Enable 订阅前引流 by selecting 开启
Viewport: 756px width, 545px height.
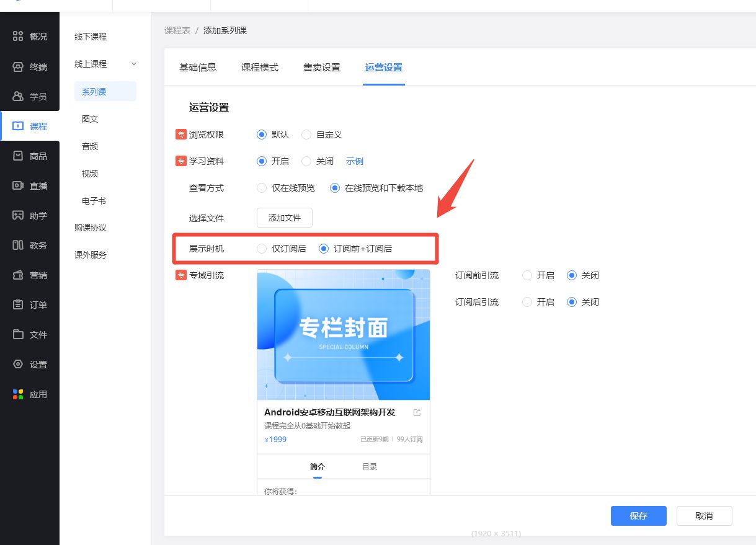527,275
